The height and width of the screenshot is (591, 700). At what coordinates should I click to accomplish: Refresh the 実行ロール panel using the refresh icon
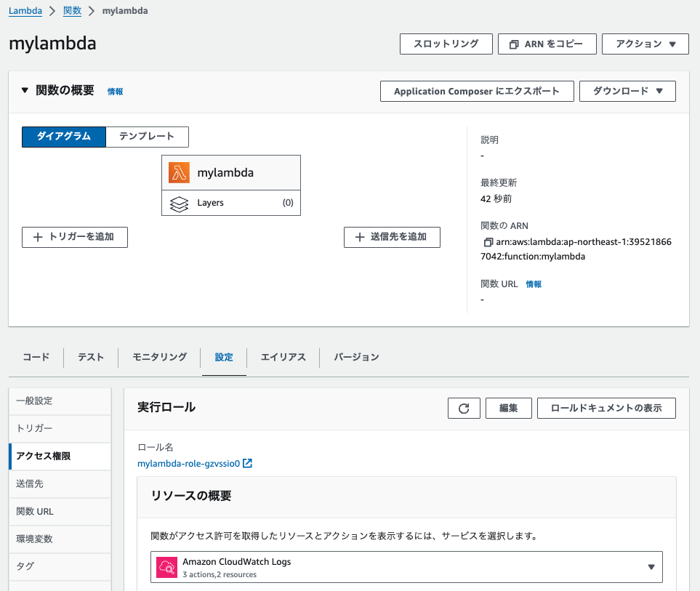pos(463,408)
